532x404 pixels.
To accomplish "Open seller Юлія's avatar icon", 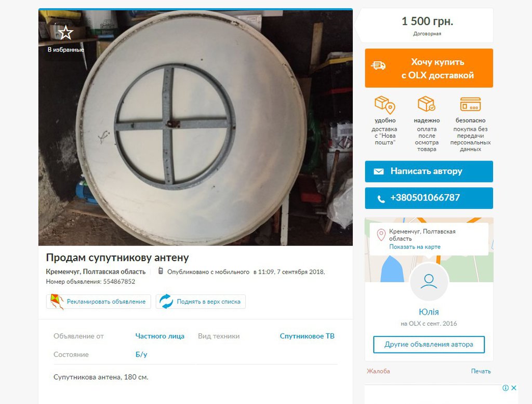I will (429, 281).
